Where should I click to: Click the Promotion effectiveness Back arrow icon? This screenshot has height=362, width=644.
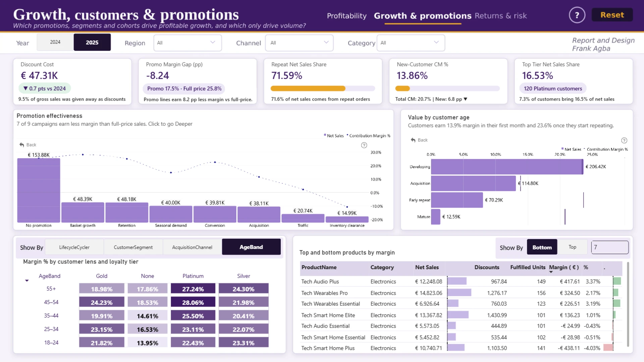pyautogui.click(x=22, y=145)
